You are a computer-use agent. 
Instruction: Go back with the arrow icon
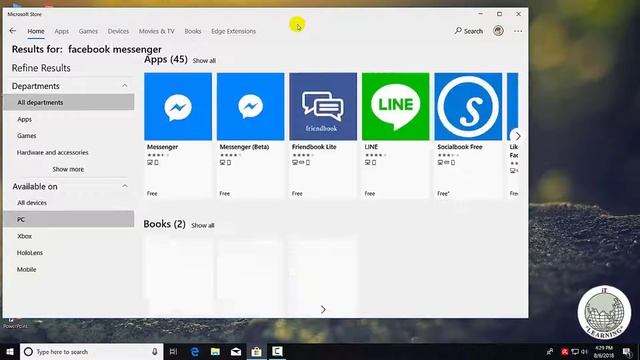[x=13, y=31]
